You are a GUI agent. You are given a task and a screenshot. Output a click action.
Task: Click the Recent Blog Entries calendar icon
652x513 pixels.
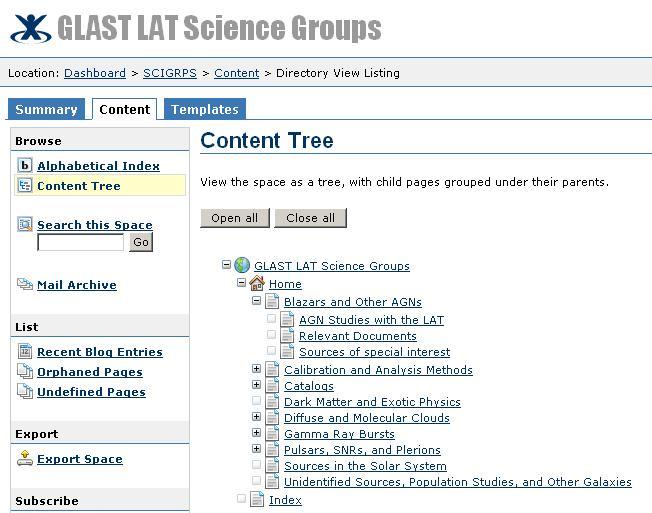click(25, 352)
